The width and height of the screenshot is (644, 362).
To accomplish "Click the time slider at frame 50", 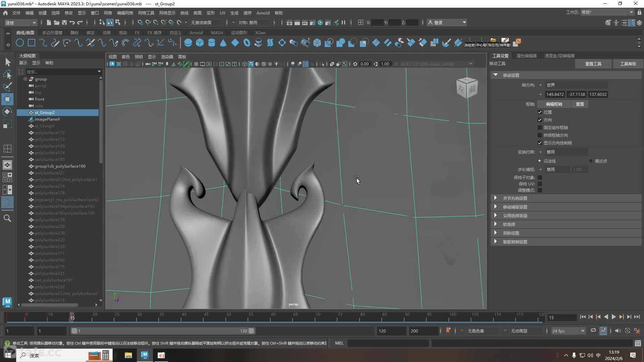I will coord(229,317).
